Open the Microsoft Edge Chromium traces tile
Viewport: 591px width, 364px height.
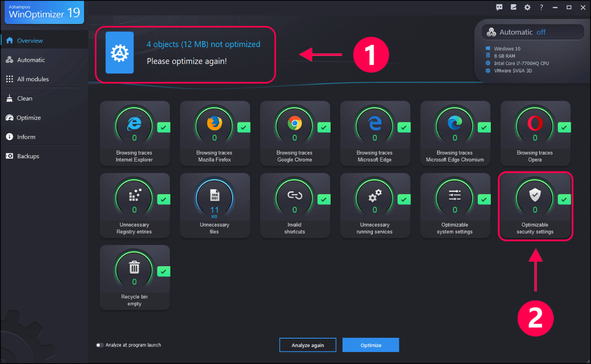[455, 133]
